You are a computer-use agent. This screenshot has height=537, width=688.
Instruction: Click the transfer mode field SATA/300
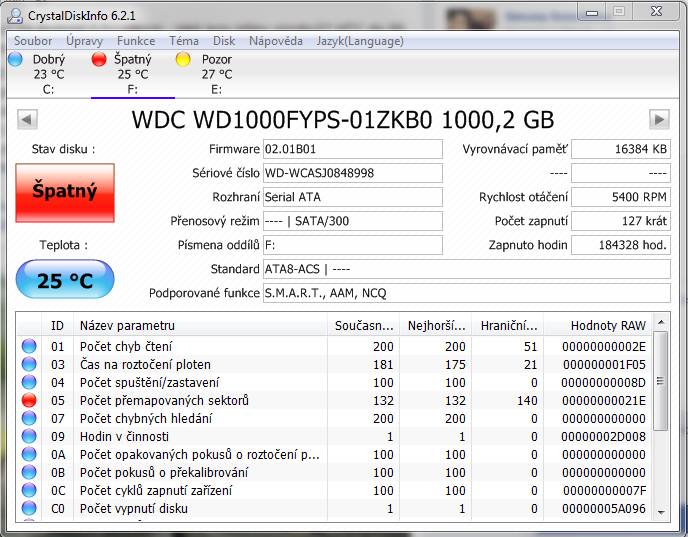pos(353,221)
